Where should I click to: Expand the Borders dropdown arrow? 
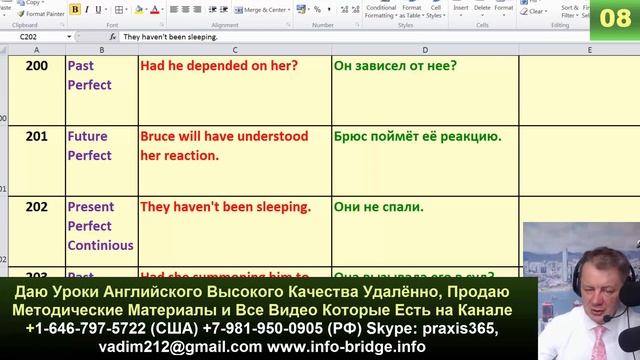(126, 9)
